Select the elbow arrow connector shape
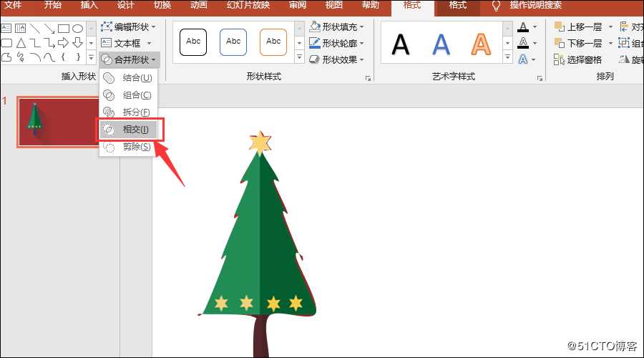Screen dimensions: 644x358 pyautogui.click(x=49, y=43)
